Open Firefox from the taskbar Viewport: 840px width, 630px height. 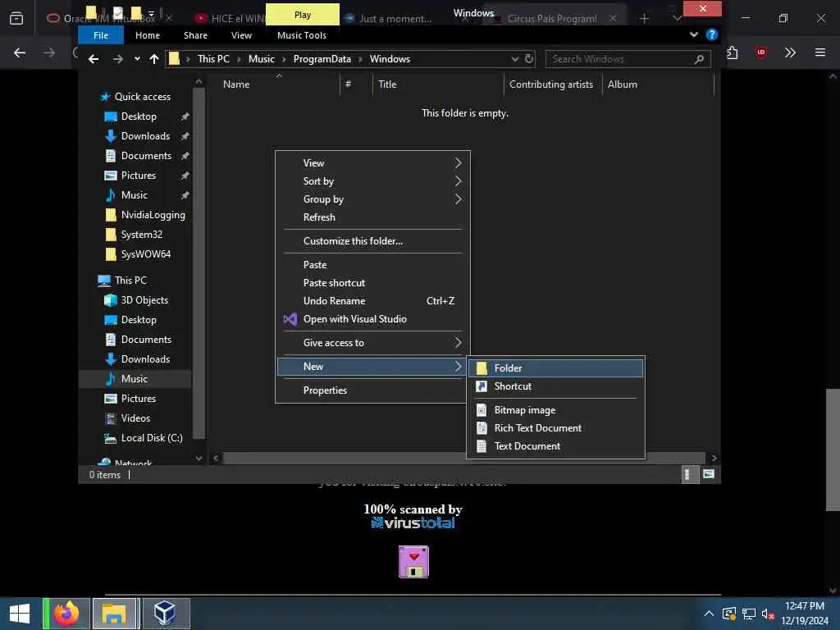pos(67,614)
